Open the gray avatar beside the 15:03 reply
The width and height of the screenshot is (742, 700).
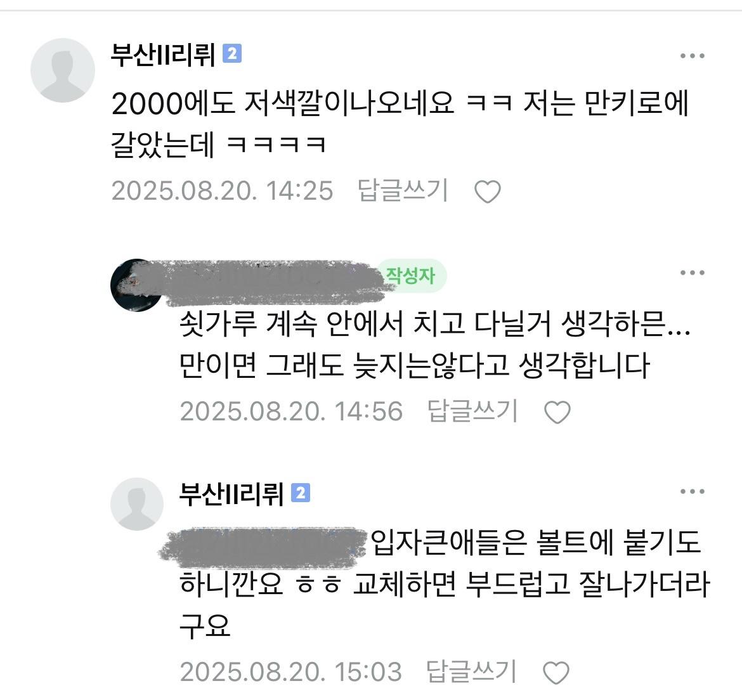click(137, 503)
